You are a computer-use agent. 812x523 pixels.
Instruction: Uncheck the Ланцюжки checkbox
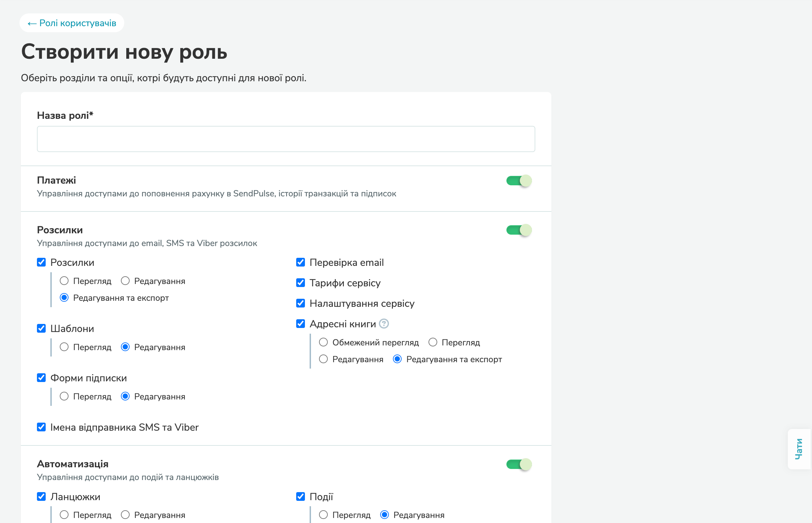41,496
